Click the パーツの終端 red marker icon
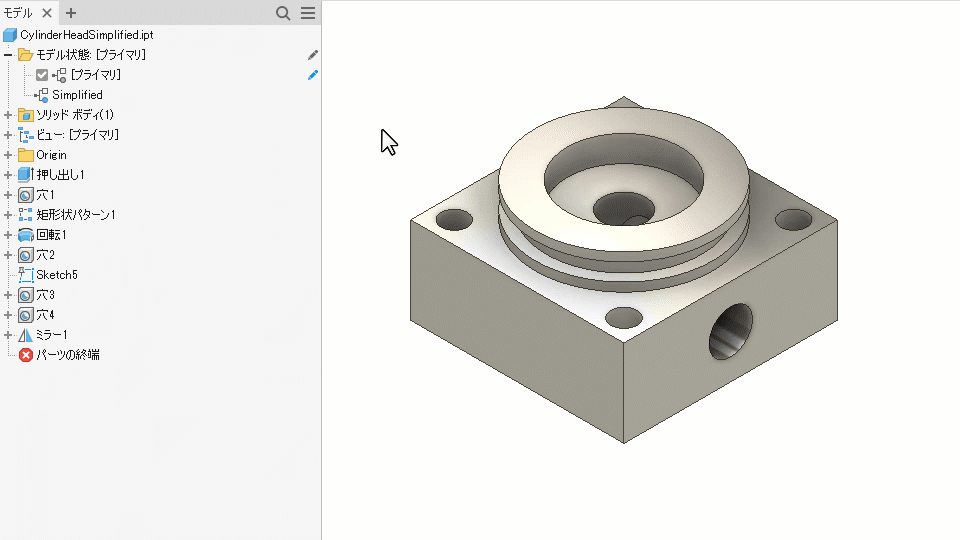This screenshot has height=540, width=960. (x=25, y=355)
